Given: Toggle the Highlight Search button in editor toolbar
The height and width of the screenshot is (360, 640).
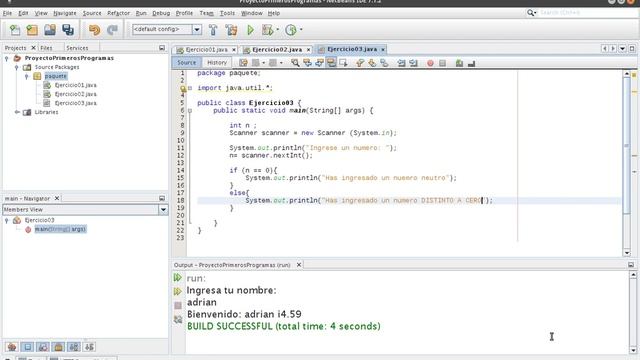Looking at the screenshot, I should (331, 63).
